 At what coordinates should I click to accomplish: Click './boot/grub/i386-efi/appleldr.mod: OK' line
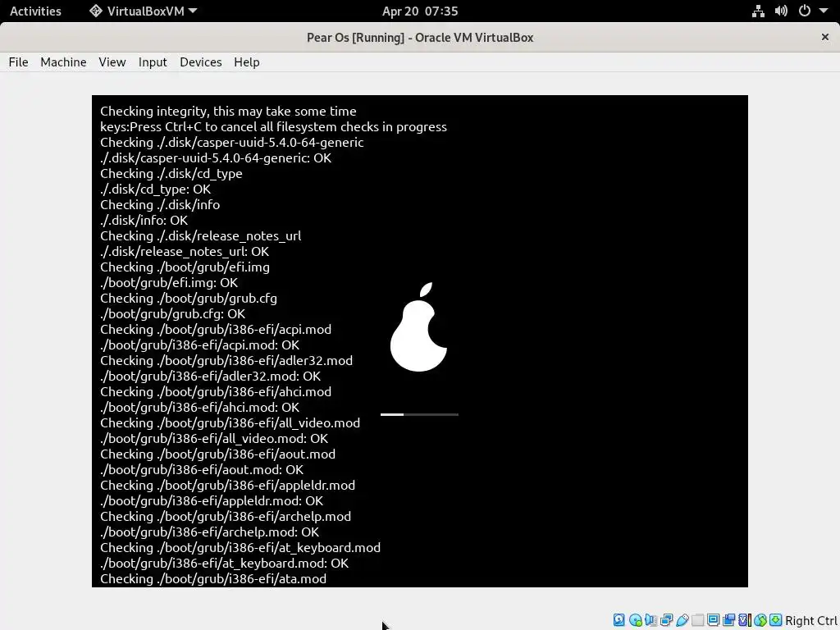pos(212,501)
